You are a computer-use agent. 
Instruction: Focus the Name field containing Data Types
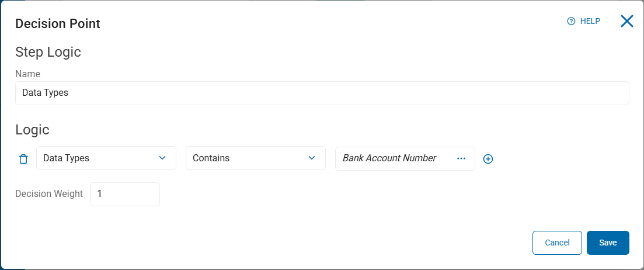322,93
